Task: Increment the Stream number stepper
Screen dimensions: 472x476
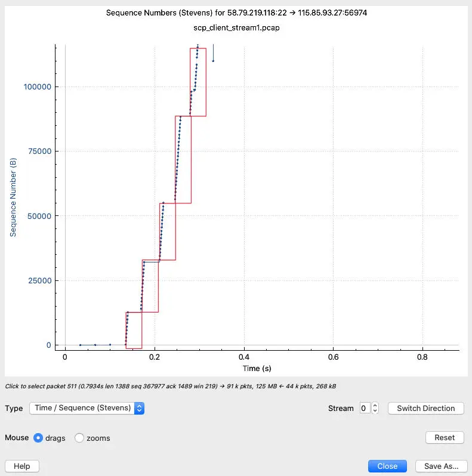Action: [x=375, y=405]
